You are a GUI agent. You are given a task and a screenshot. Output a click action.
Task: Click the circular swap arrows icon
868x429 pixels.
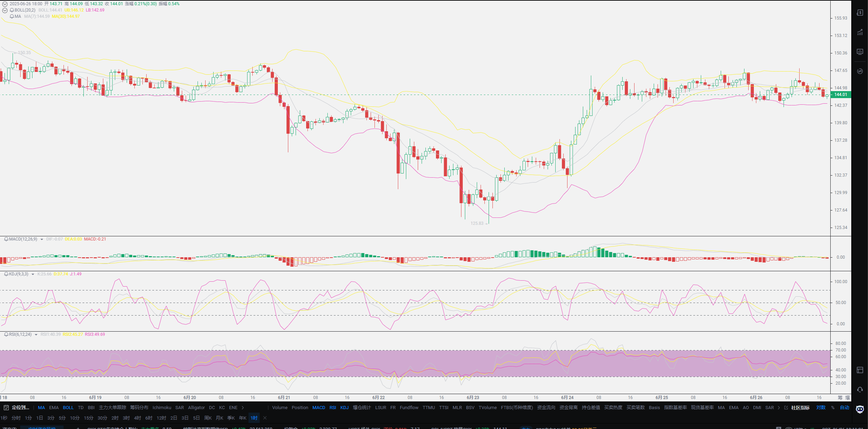point(860,72)
